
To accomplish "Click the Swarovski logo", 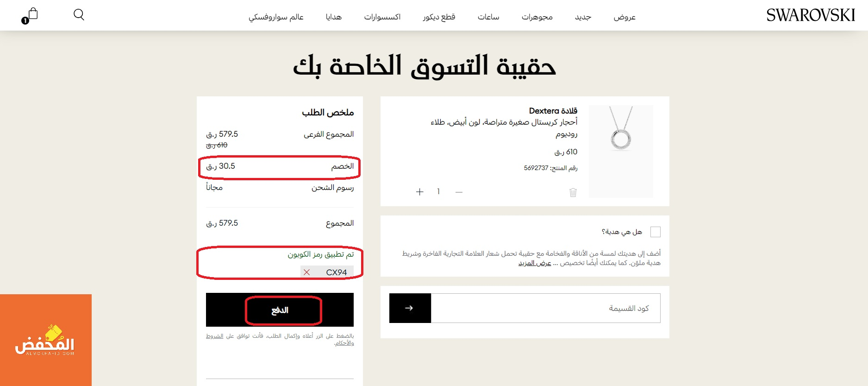I will [x=810, y=16].
